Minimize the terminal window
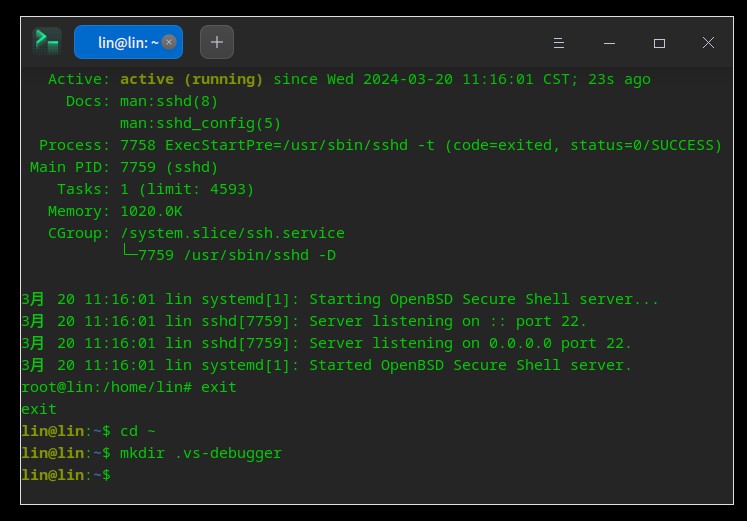This screenshot has width=747, height=521. [x=609, y=43]
